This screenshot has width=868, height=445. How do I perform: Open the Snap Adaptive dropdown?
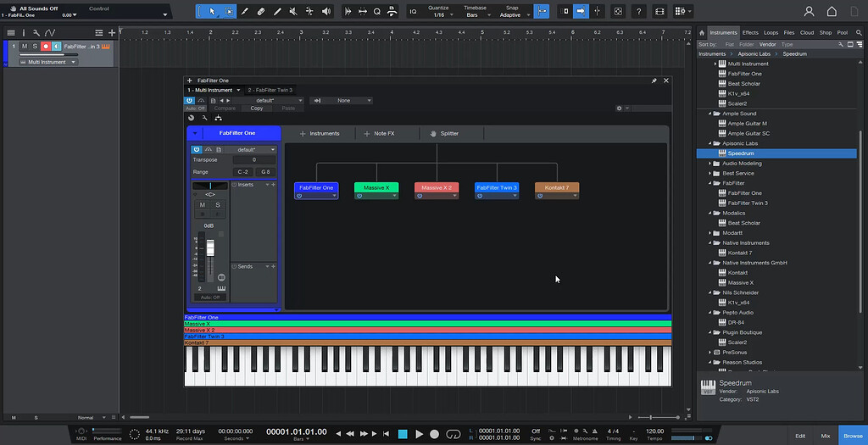513,15
